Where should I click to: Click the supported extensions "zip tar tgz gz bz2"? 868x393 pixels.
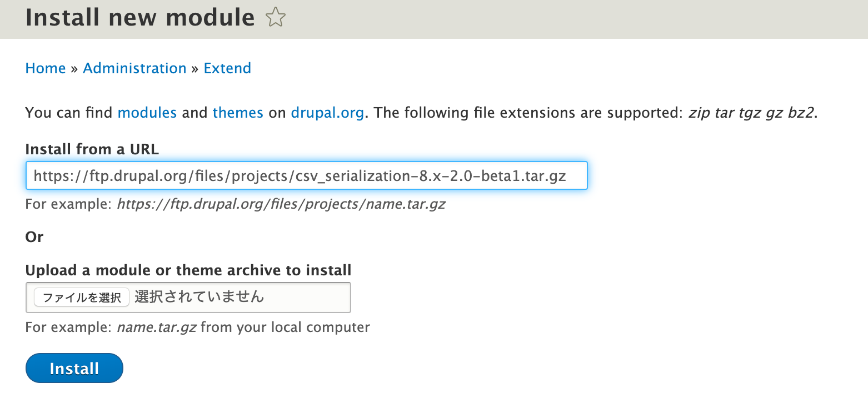coord(751,113)
